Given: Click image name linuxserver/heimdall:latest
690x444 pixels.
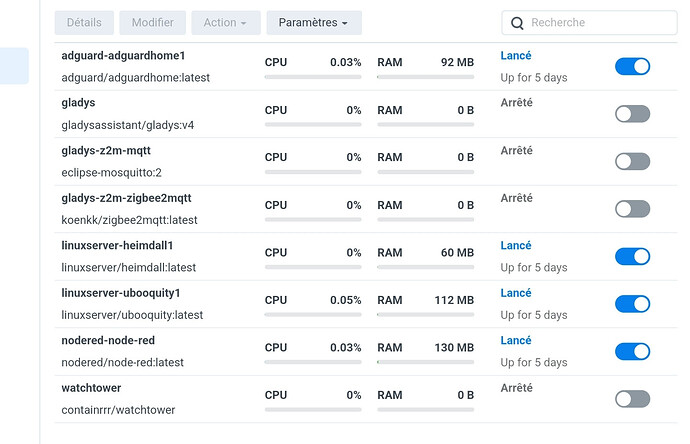Looking at the screenshot, I should [128, 268].
